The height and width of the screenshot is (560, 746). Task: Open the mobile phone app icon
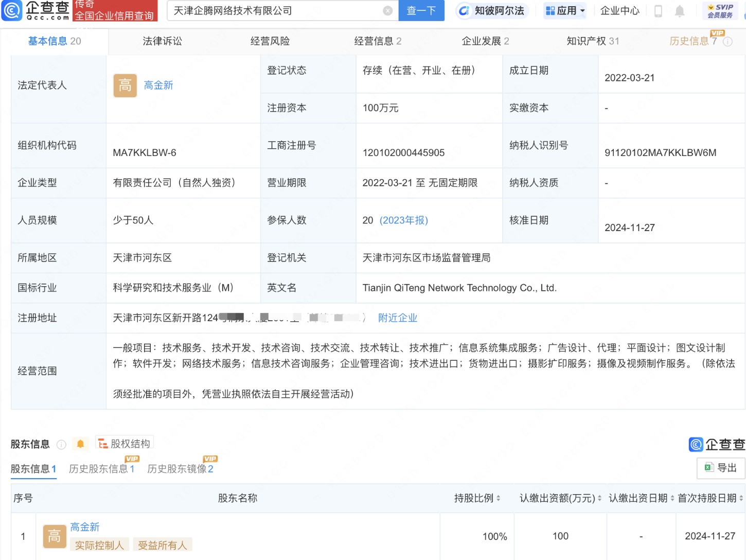tap(658, 11)
